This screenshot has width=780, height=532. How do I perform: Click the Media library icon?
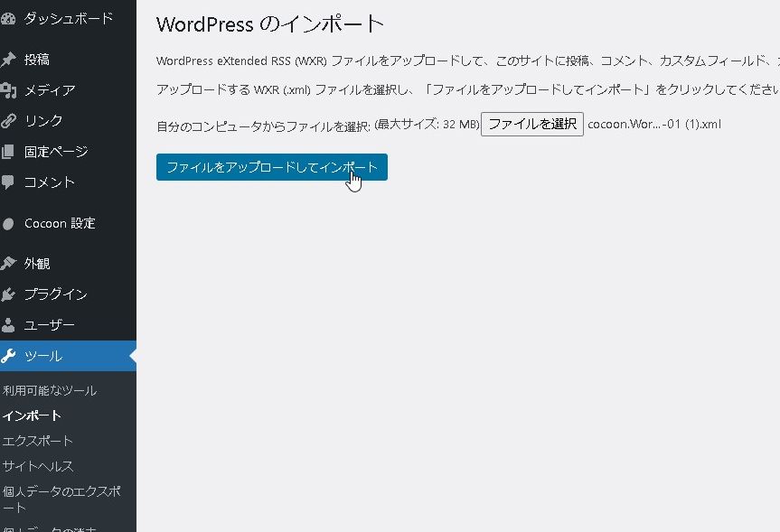pyautogui.click(x=8, y=90)
